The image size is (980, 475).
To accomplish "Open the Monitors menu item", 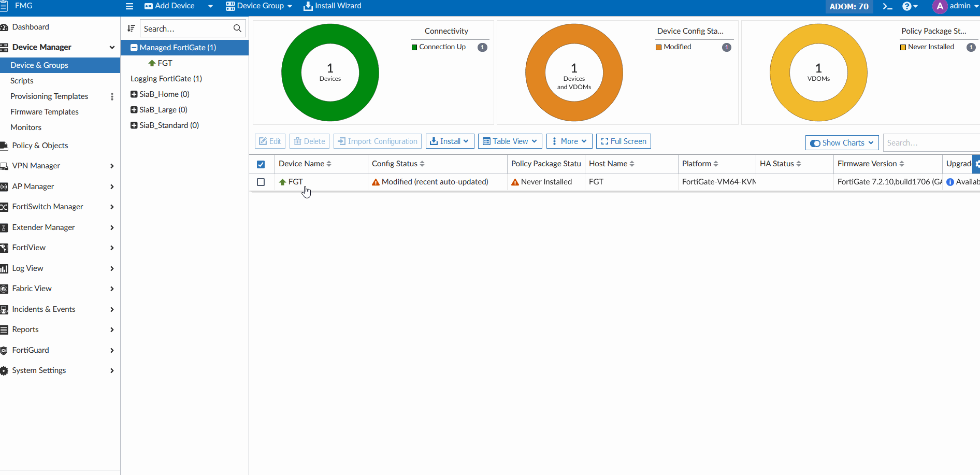I will [26, 127].
